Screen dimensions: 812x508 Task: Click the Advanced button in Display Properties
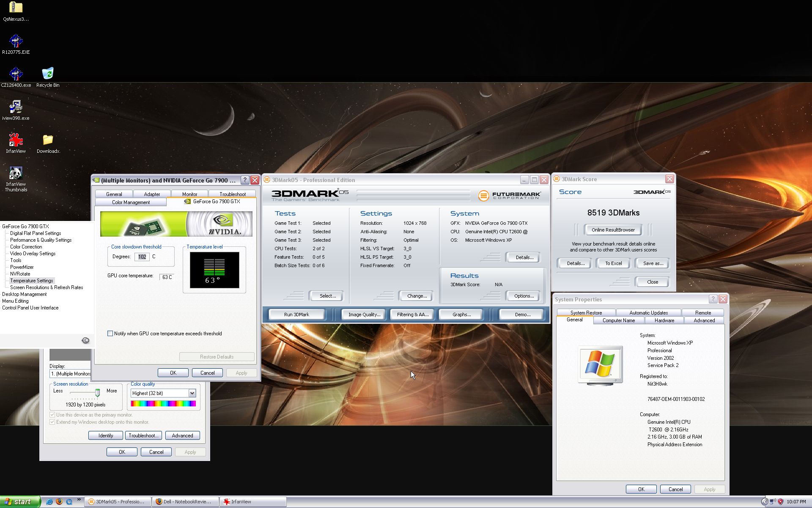182,436
